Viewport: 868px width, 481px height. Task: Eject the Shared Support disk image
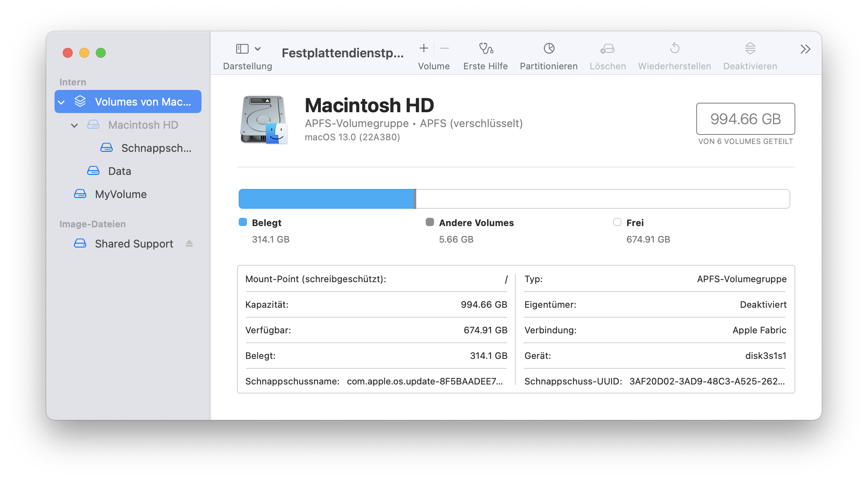tap(189, 244)
